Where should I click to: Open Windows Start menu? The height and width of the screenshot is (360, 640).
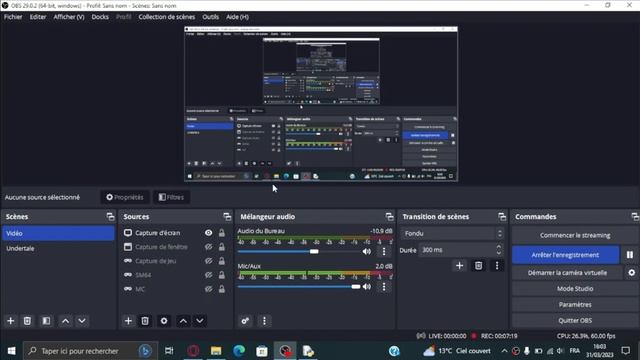(x=11, y=351)
